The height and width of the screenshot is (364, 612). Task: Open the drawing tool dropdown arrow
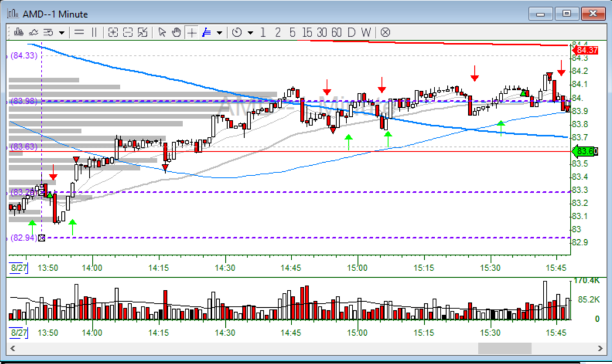(219, 33)
